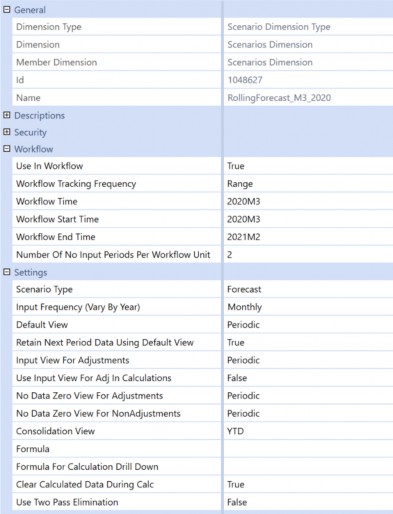Collapse the Settings section
Screen dimensions: 393x514
(7, 272)
